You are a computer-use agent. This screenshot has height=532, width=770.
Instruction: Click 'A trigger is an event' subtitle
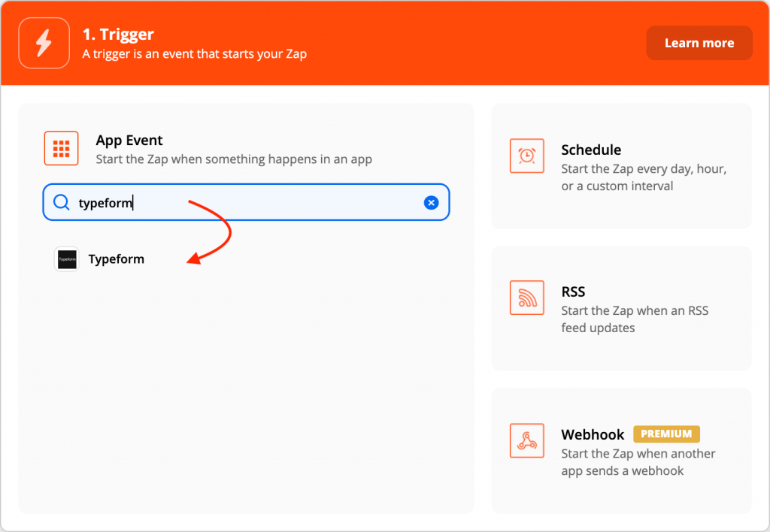[195, 54]
